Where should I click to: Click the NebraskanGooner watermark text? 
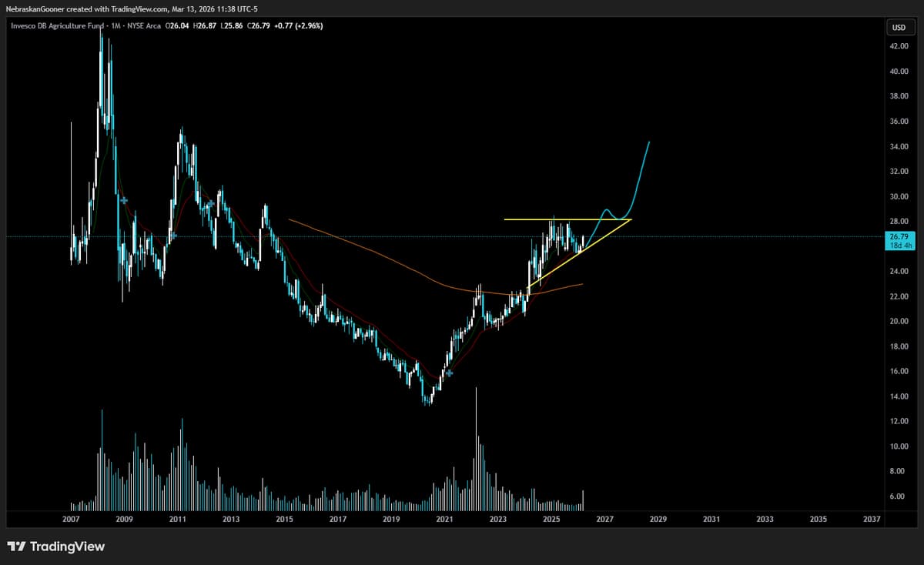pyautogui.click(x=34, y=9)
